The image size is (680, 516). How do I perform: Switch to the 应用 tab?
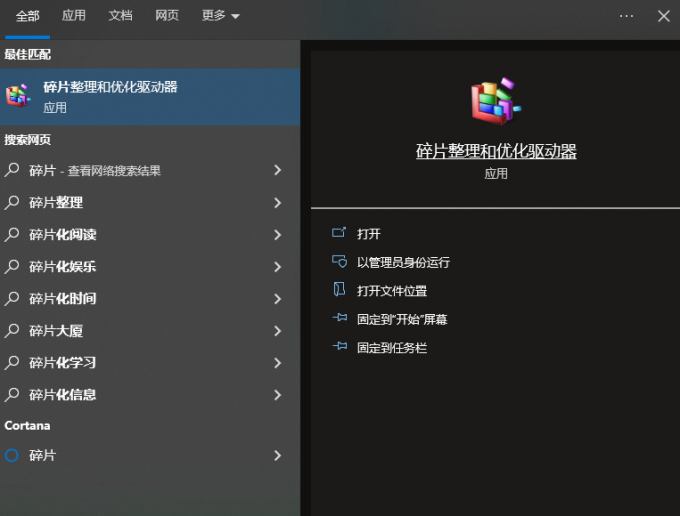74,16
